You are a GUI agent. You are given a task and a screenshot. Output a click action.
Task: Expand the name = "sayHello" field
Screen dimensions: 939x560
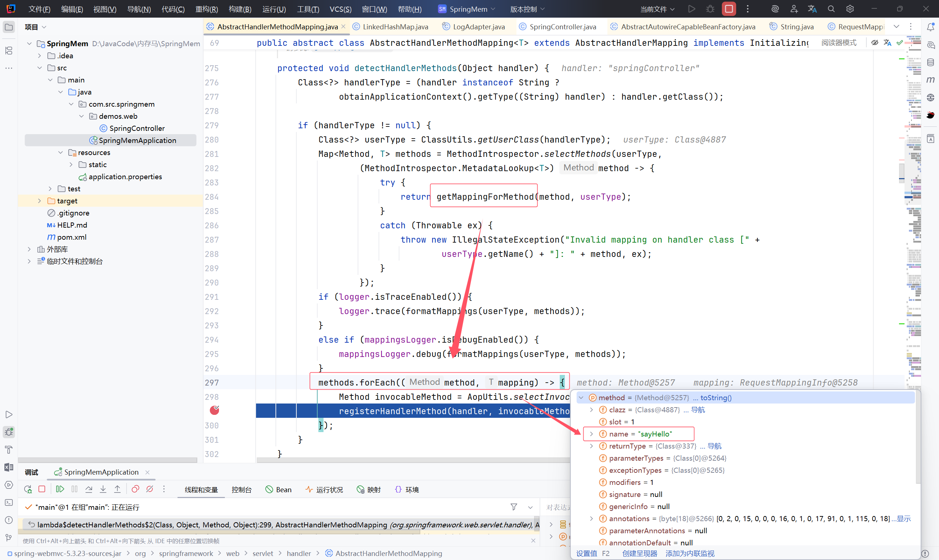click(591, 434)
